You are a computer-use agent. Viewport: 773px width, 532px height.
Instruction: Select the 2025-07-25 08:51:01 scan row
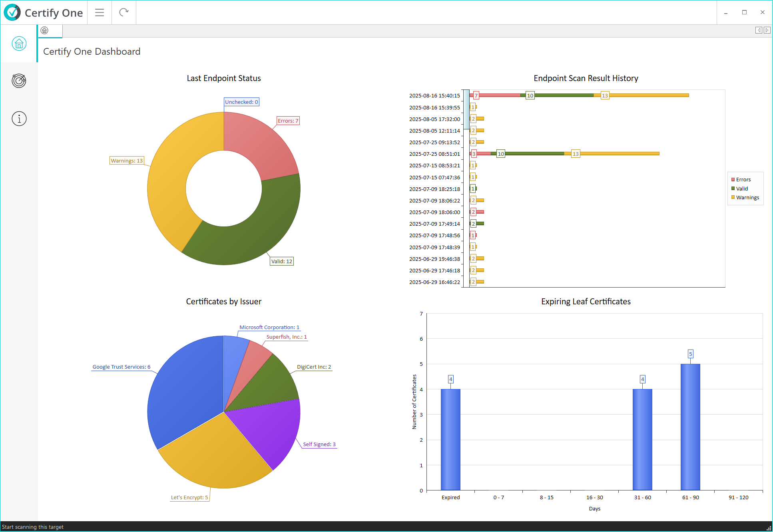[434, 154]
